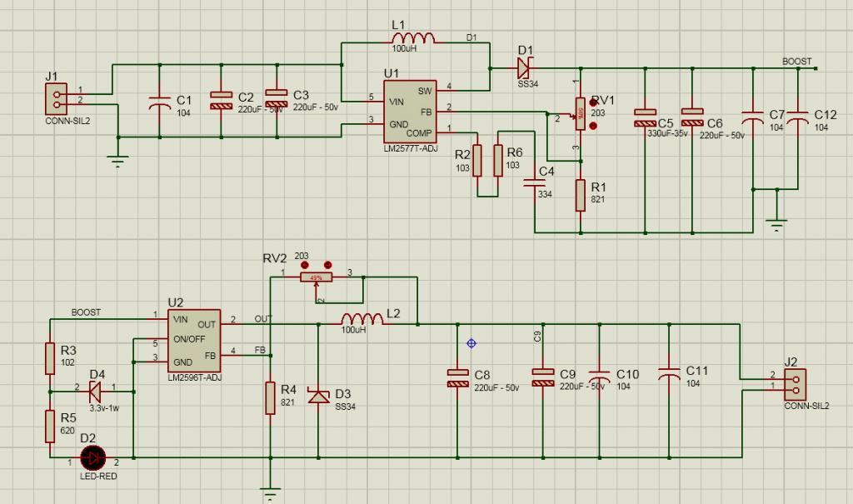Select capacitor C12 symbol
The width and height of the screenshot is (853, 504).
pyautogui.click(x=798, y=117)
